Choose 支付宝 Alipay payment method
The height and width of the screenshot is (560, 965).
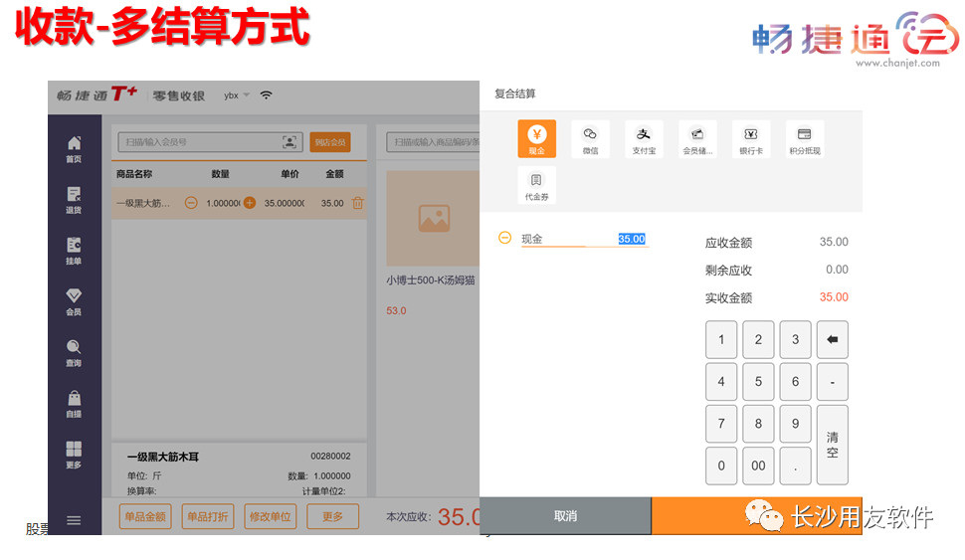coord(644,139)
